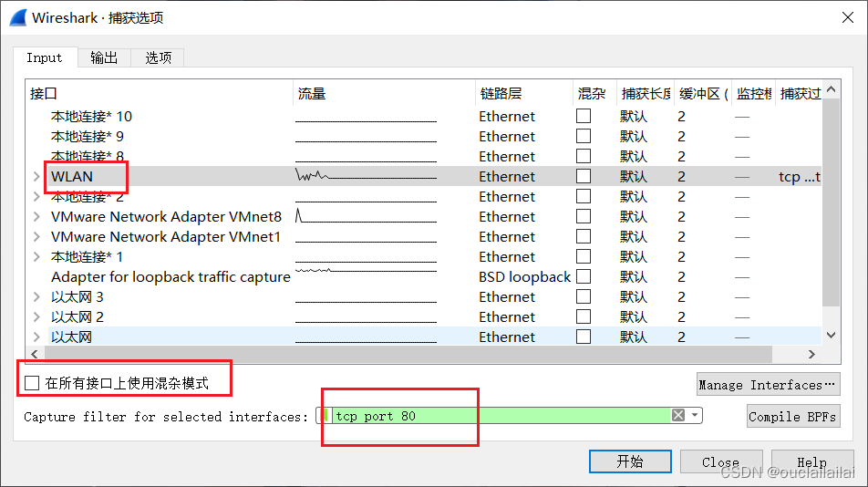Enable promiscuous checkbox for 本地连接* 10
The image size is (868, 487).
click(584, 116)
